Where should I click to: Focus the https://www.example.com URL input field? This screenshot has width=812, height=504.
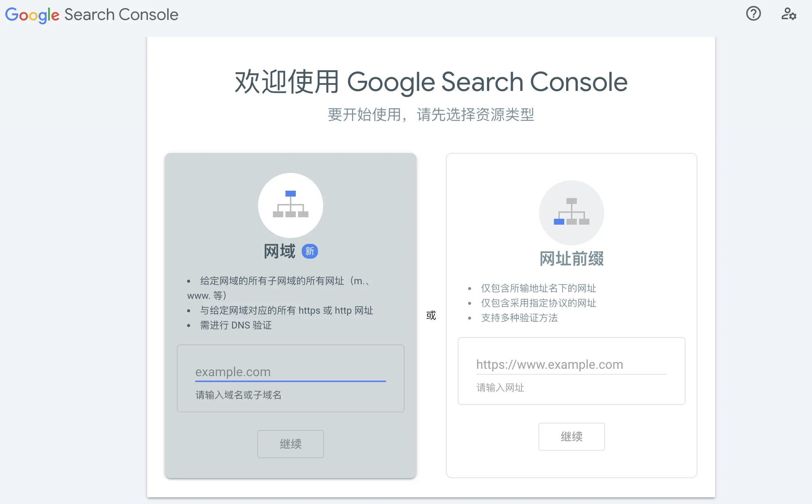pyautogui.click(x=572, y=365)
